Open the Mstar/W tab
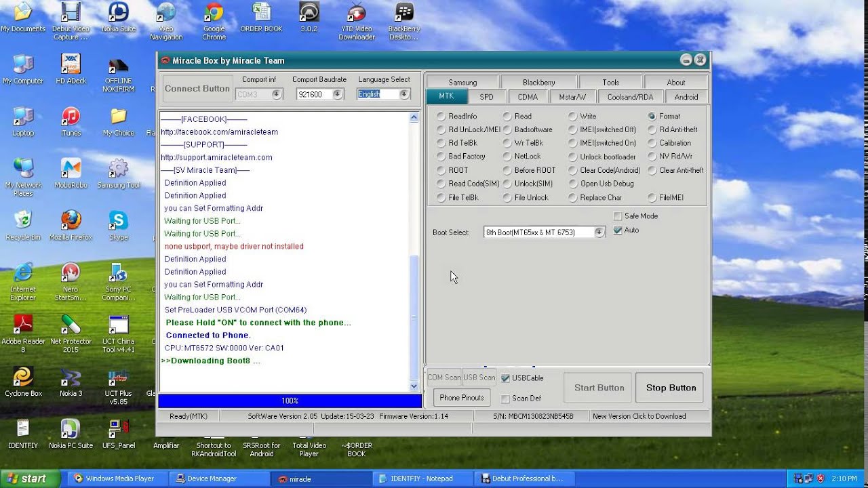868x488 pixels. tap(572, 97)
